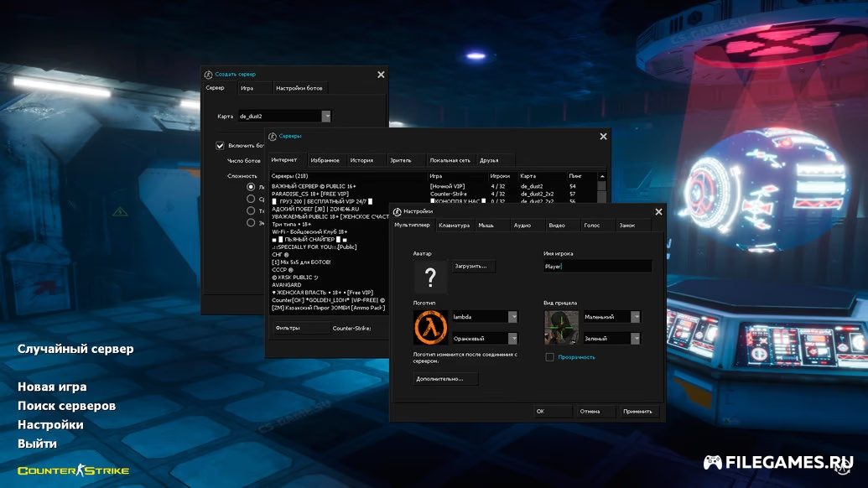The height and width of the screenshot is (488, 868).
Task: Select the Мультиплеер settings tab
Action: 413,226
